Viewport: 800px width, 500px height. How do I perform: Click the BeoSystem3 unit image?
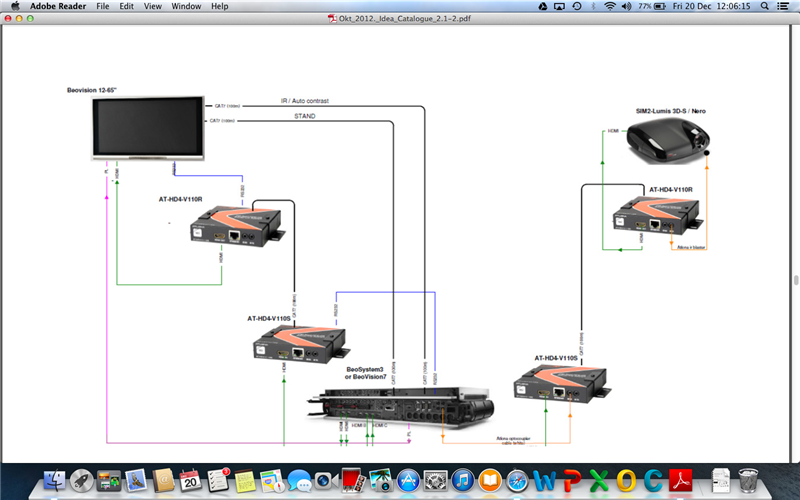(401, 407)
